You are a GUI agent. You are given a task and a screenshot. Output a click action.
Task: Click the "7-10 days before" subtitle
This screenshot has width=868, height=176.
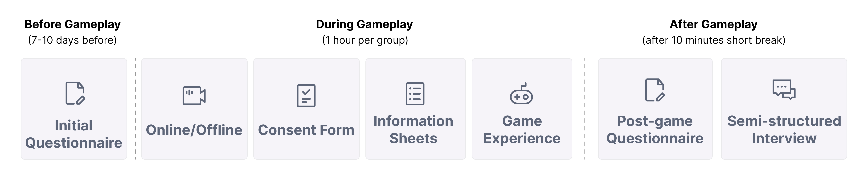[x=72, y=40]
